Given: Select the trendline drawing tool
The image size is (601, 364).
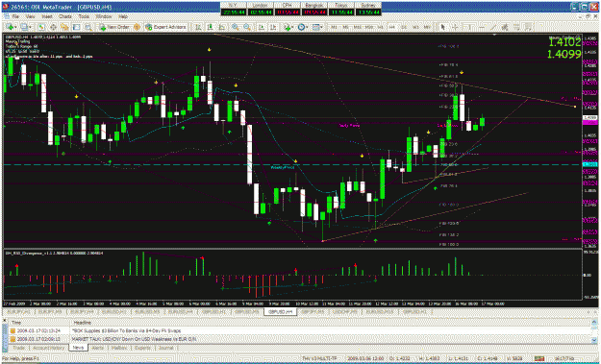Looking at the screenshot, I should pos(493,27).
